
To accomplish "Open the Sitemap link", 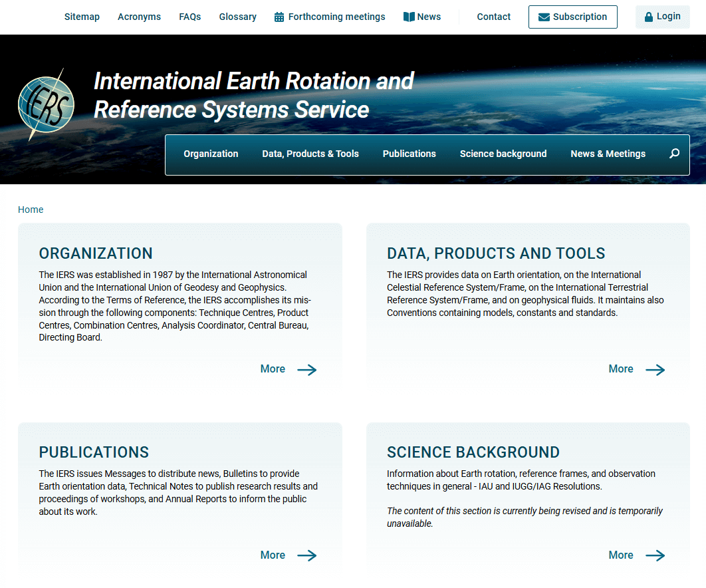I will [x=82, y=17].
